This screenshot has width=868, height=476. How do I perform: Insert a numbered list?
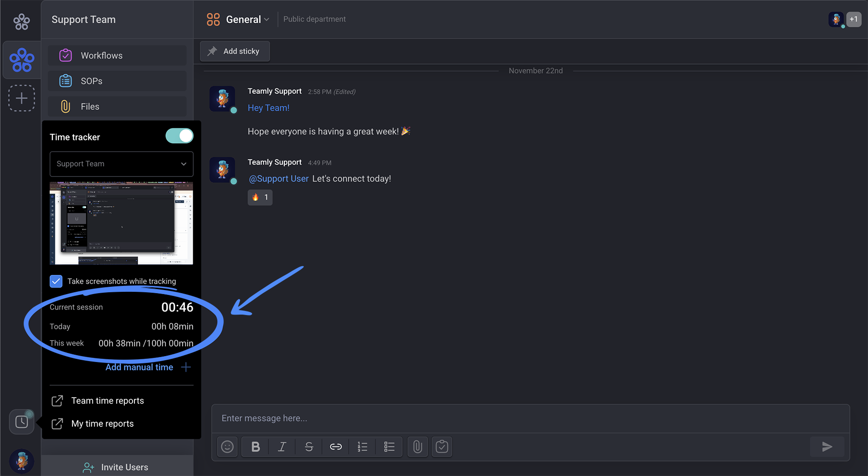[x=362, y=447]
